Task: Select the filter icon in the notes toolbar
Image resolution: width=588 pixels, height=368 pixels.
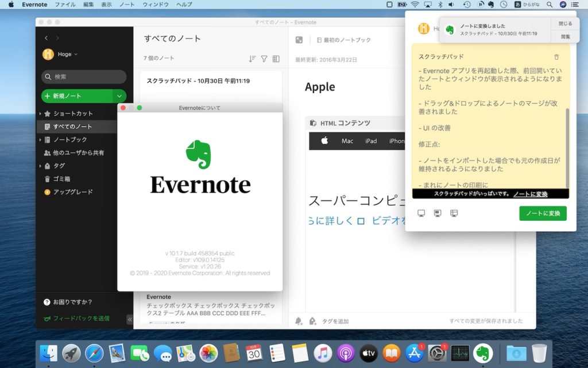Action: point(264,59)
